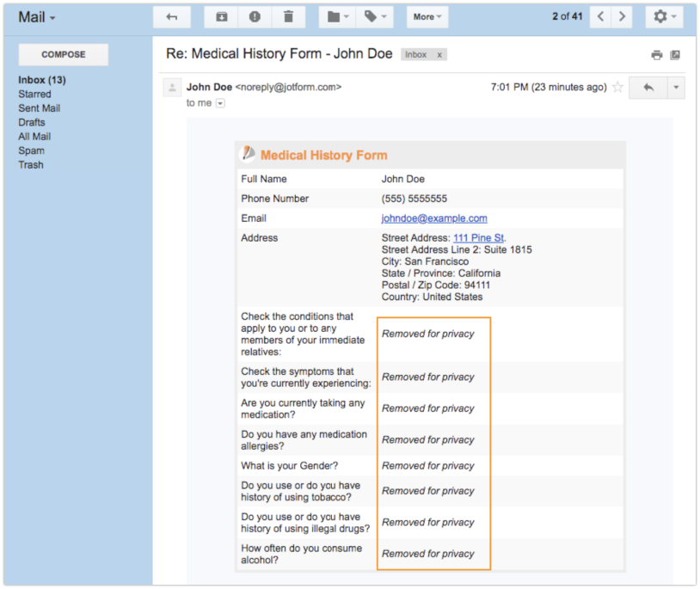This screenshot has width=700, height=589.
Task: Open the email in a new window
Action: pos(675,55)
